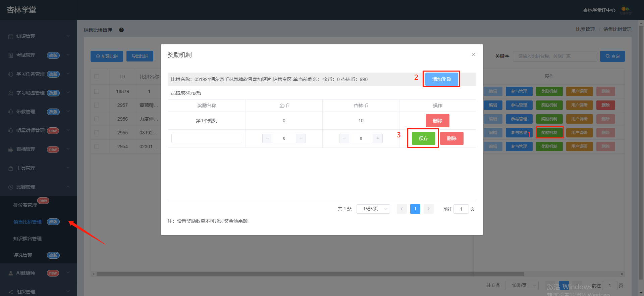This screenshot has width=644, height=296.
Task: Open 评选管理 submenu item
Action: pyautogui.click(x=23, y=255)
